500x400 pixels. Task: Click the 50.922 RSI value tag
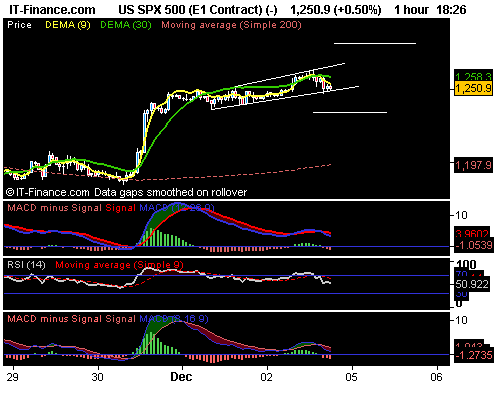472,284
